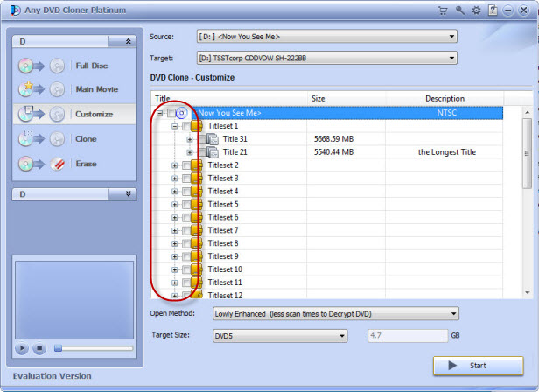Expand the lower D panel
539x392 pixels.
coord(128,194)
